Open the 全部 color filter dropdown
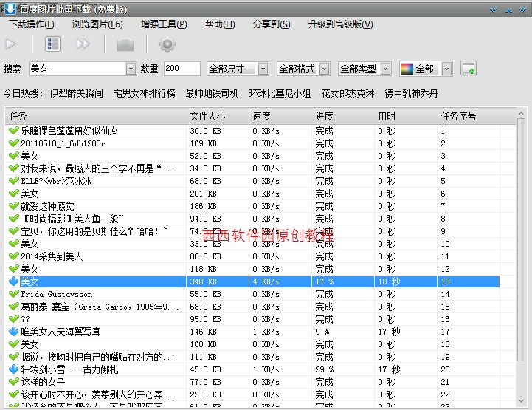Viewport: 532px width, 410px height. pos(447,69)
